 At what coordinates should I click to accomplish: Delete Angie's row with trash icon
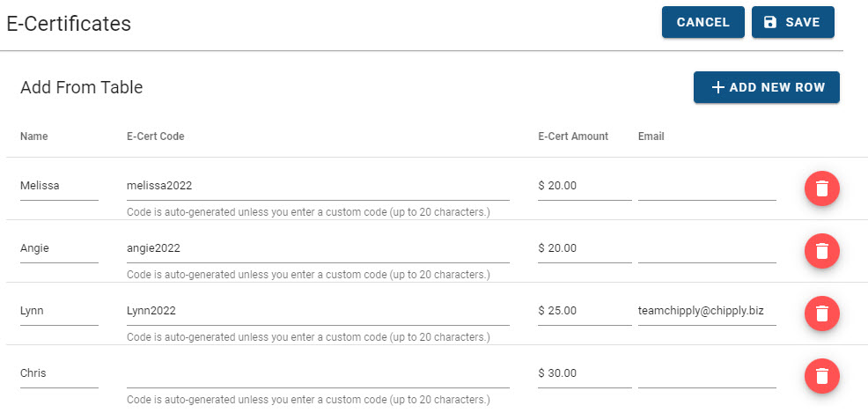point(822,251)
